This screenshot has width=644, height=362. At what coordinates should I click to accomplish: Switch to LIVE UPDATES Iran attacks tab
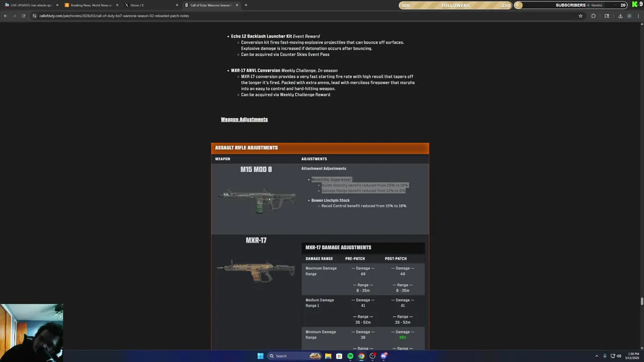(30, 5)
